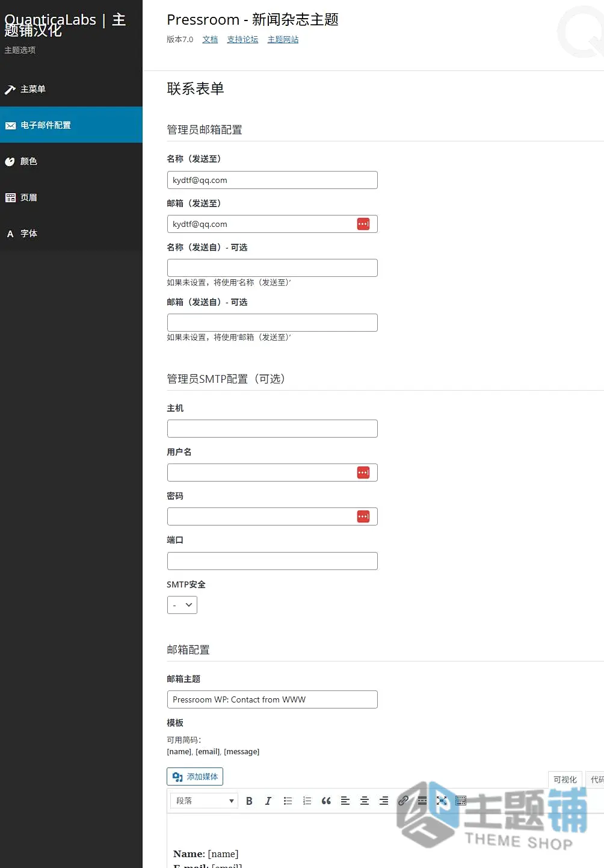Viewport: 604px width, 868px height.
Task: Click the insert link icon
Action: tap(403, 801)
